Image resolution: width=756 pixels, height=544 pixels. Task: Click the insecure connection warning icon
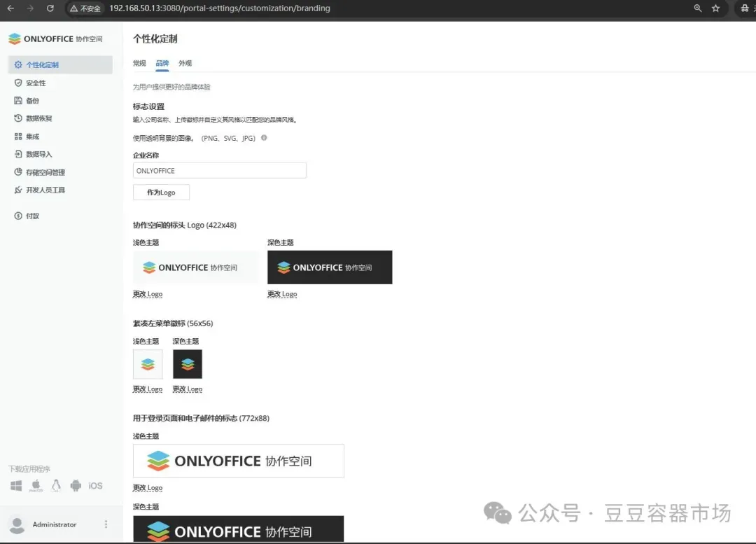tap(73, 8)
